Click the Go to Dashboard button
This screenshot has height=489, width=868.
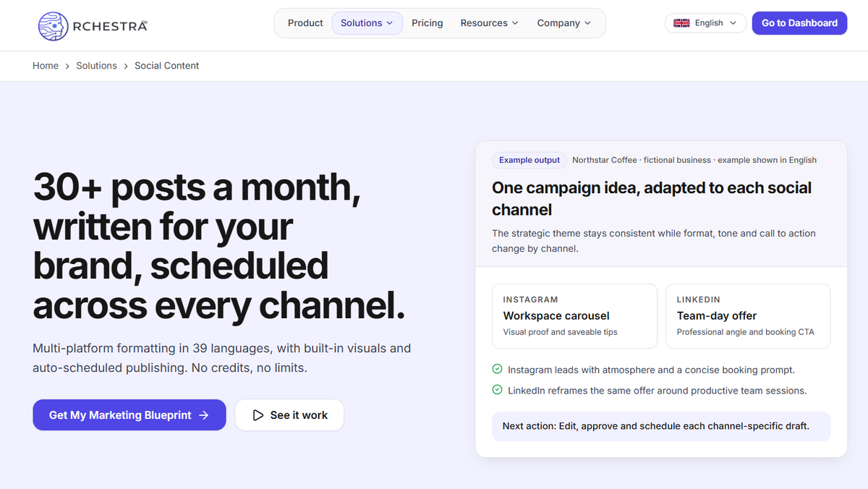pyautogui.click(x=799, y=23)
